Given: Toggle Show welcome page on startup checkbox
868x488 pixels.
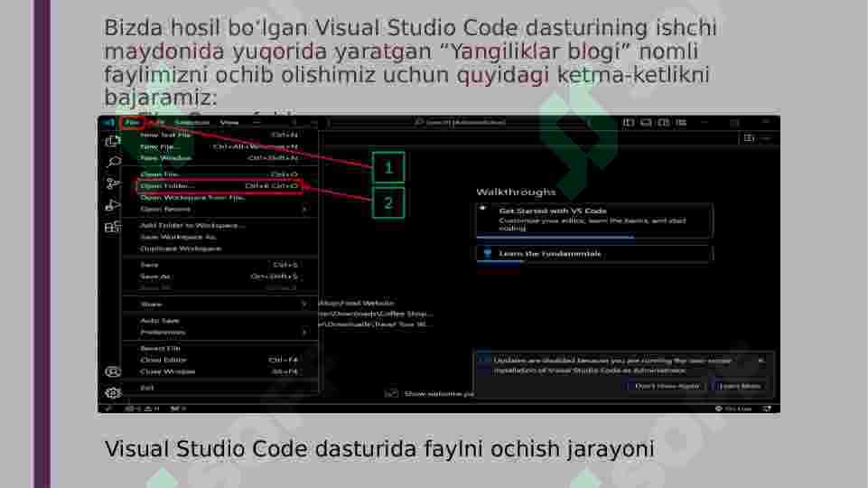Looking at the screenshot, I should click(391, 394).
